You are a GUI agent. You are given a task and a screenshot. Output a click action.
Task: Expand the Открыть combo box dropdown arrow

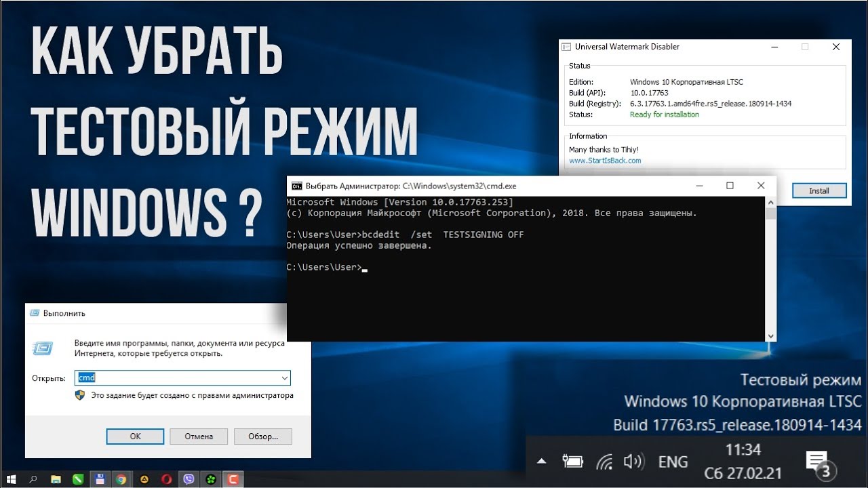pos(285,378)
